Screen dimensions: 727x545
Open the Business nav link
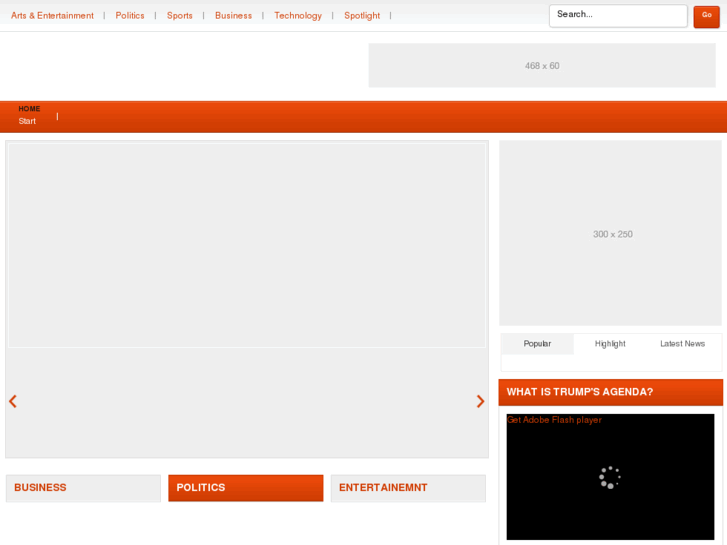233,16
